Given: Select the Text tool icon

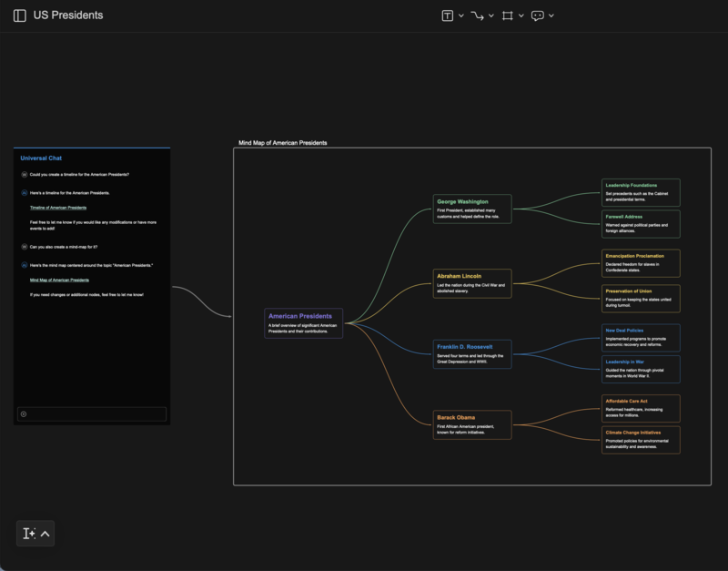Looking at the screenshot, I should point(448,15).
